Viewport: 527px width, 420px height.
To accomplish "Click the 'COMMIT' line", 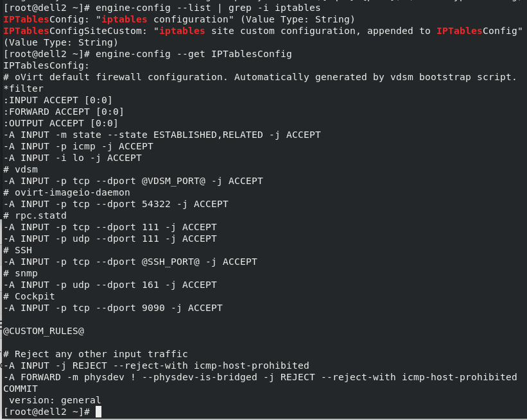I will [x=21, y=389].
